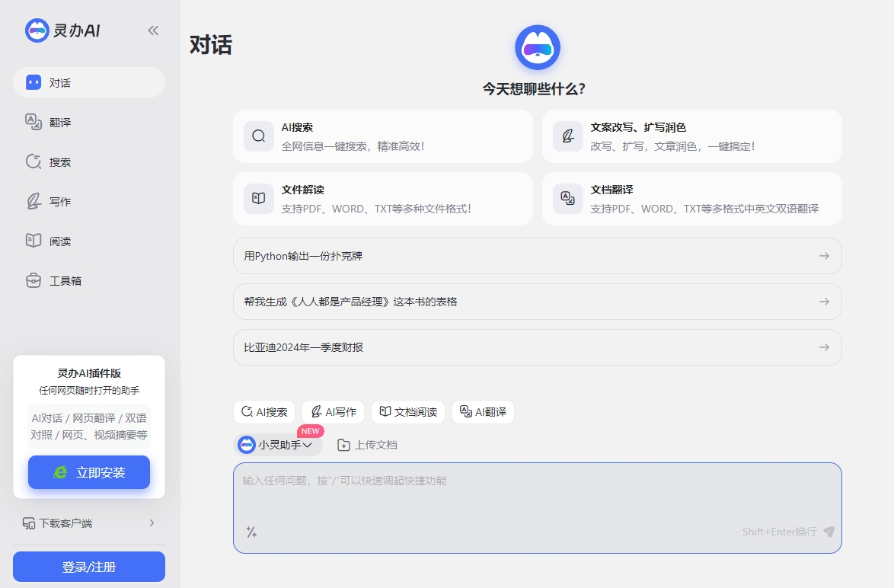The image size is (894, 588).
Task: Collapse the sidebar using the double chevron
Action: 152,30
